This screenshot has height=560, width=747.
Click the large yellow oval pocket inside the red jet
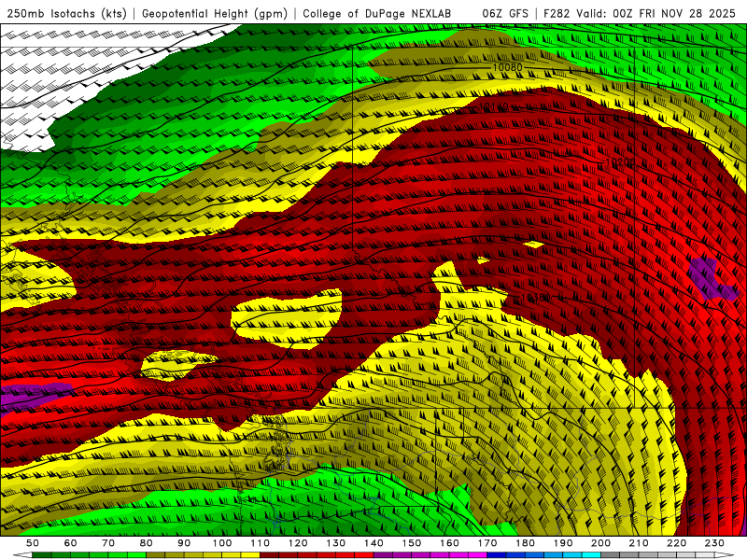(x=287, y=317)
